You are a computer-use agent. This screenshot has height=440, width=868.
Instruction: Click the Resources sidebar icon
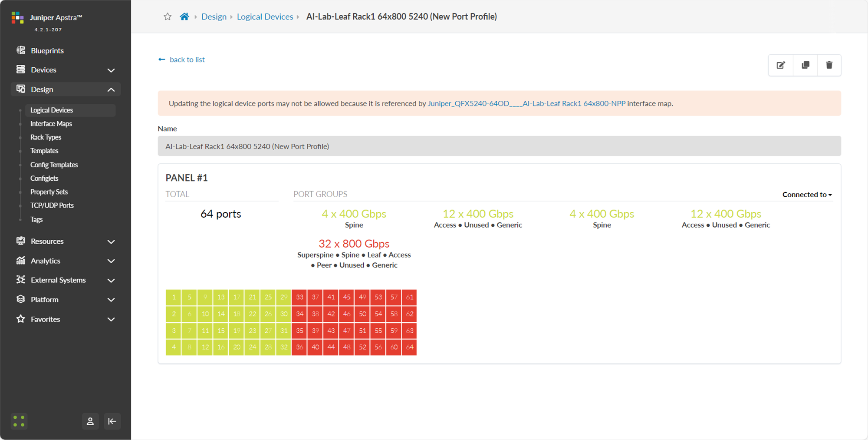tap(20, 241)
